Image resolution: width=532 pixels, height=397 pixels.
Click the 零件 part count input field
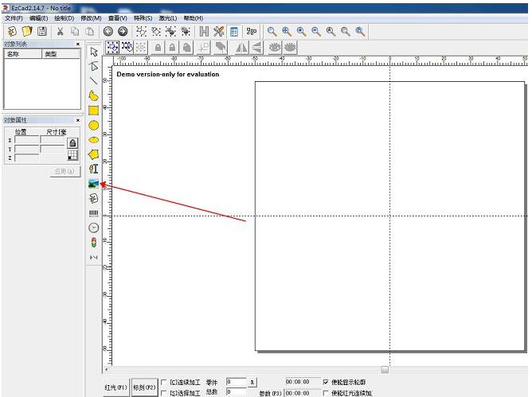tap(237, 382)
